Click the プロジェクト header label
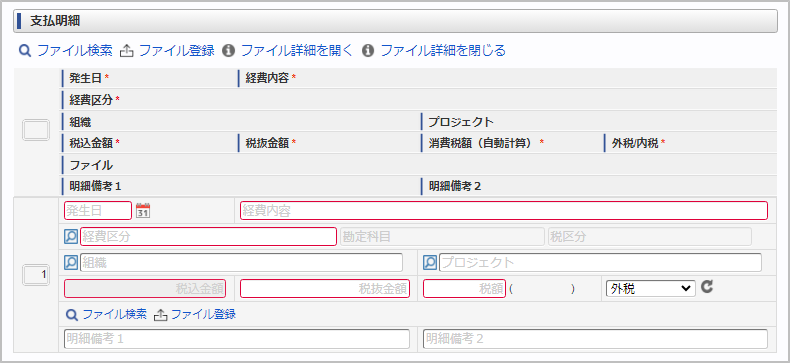Image resolution: width=790 pixels, height=363 pixels. coord(461,122)
